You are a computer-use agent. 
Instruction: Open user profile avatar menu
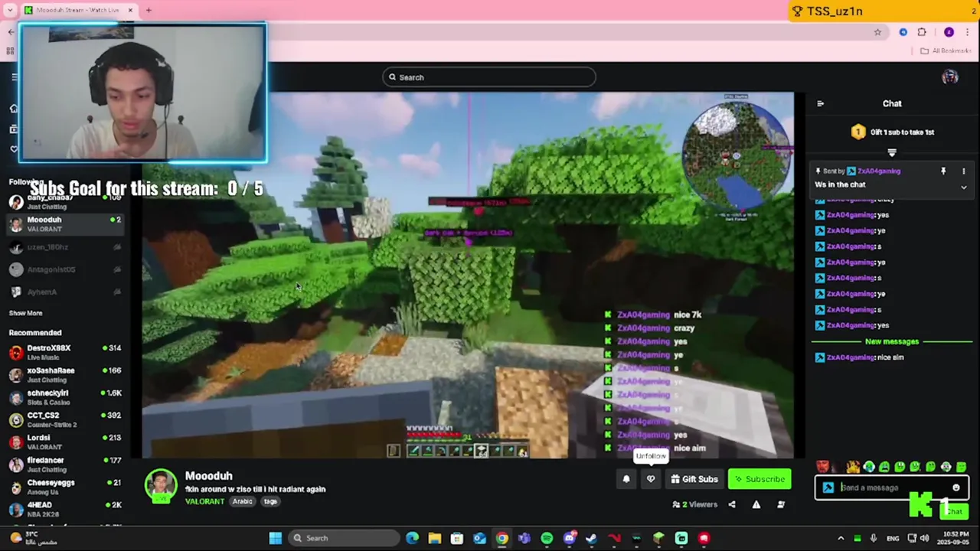point(950,77)
